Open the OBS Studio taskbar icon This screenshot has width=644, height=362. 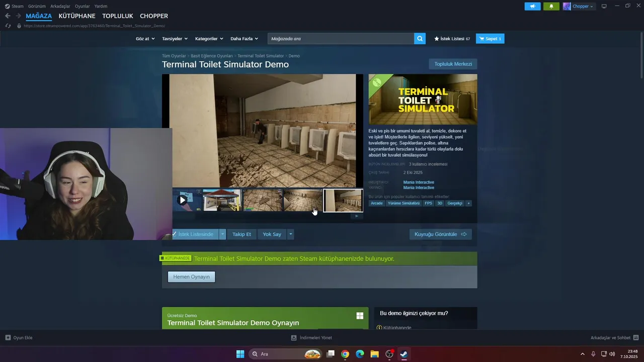(x=389, y=354)
